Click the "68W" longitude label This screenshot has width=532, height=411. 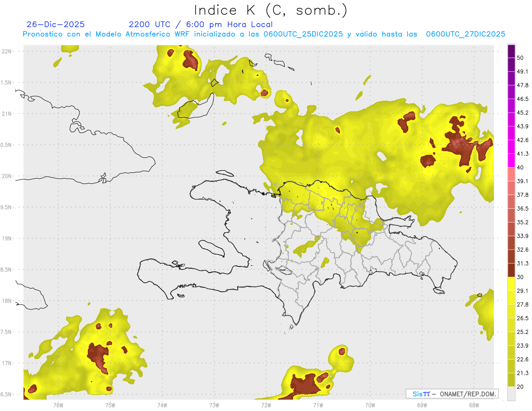coord(473,405)
